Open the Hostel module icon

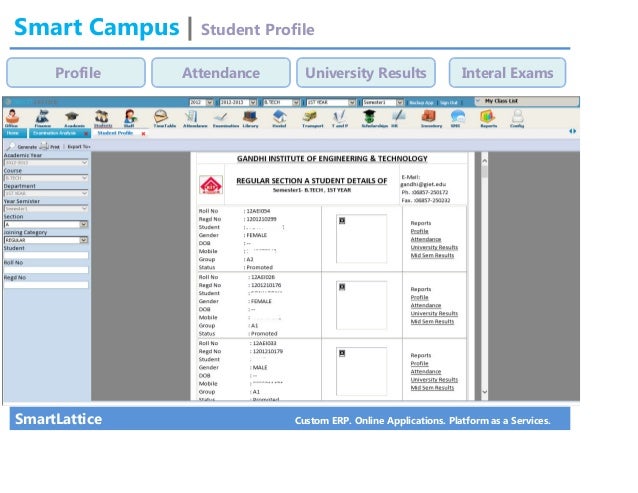(x=279, y=118)
